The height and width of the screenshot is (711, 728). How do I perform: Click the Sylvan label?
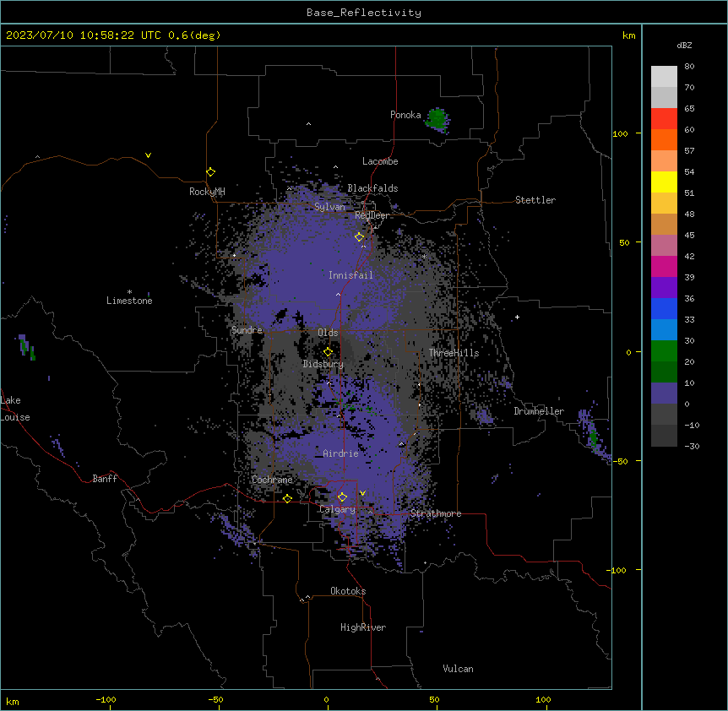pos(329,207)
